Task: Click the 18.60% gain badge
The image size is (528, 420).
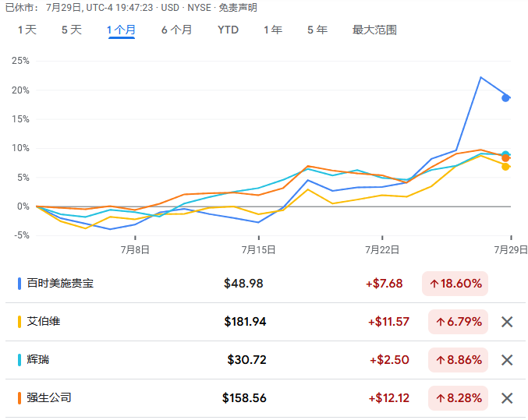Action: click(x=455, y=284)
